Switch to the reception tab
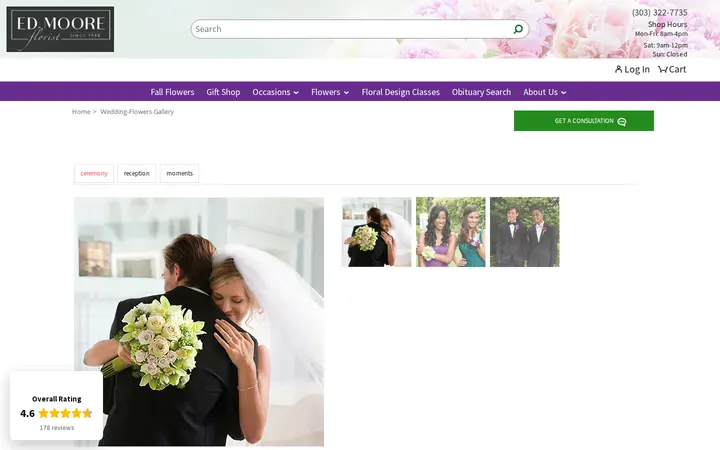Viewport: 720px width, 450px height. pos(136,174)
